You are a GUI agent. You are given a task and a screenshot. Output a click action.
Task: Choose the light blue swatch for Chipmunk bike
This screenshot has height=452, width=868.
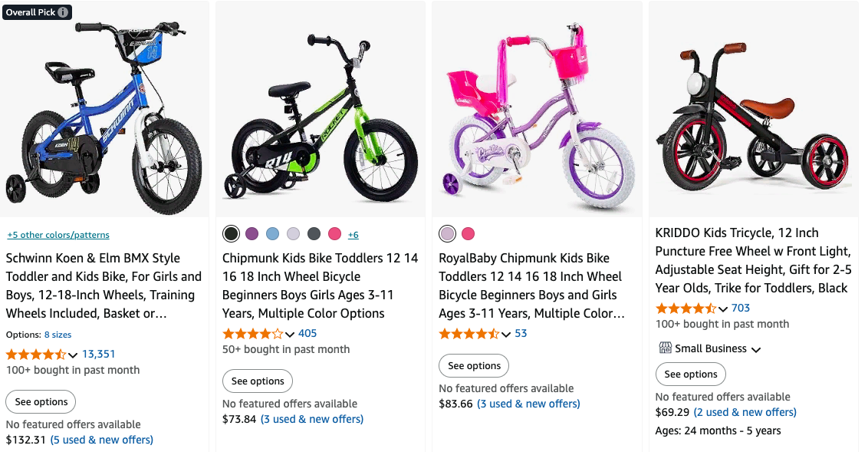(272, 234)
